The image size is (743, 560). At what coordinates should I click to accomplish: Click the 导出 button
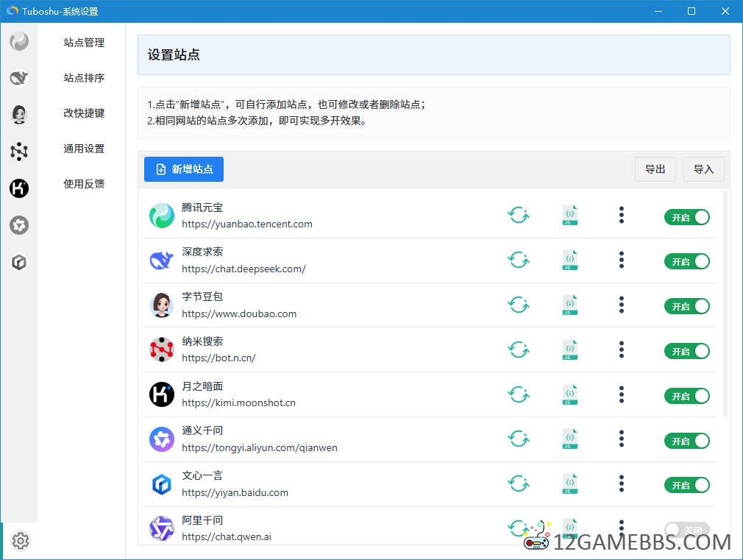click(655, 169)
